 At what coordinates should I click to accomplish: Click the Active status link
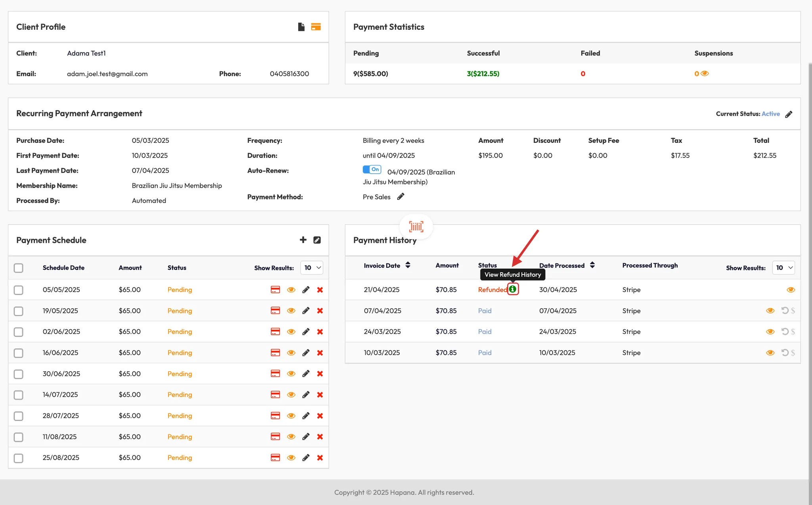coord(770,114)
